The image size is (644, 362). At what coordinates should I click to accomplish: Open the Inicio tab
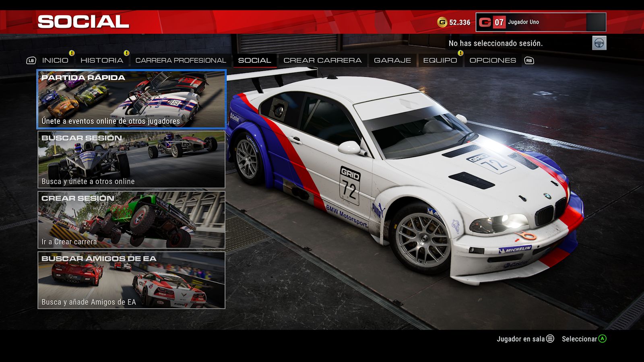click(x=55, y=60)
